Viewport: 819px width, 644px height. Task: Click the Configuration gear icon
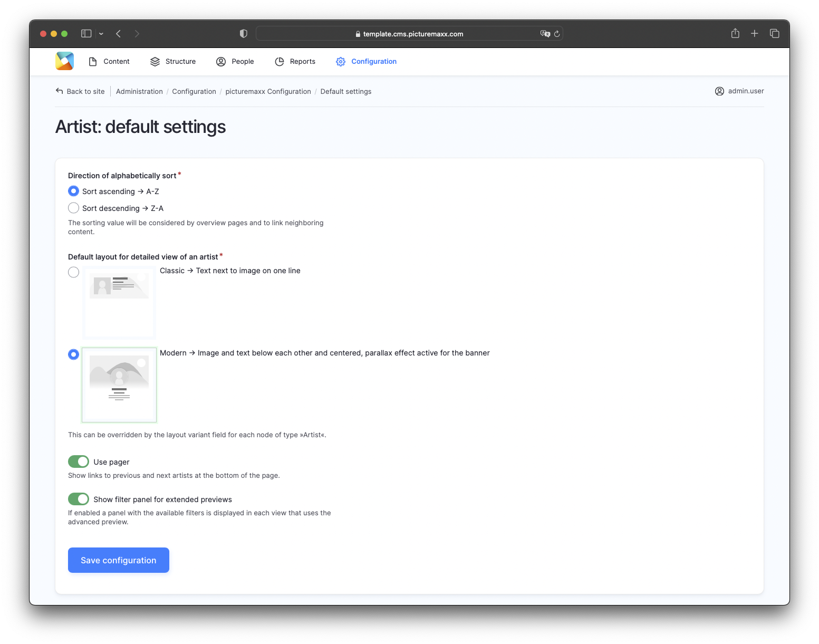coord(341,62)
